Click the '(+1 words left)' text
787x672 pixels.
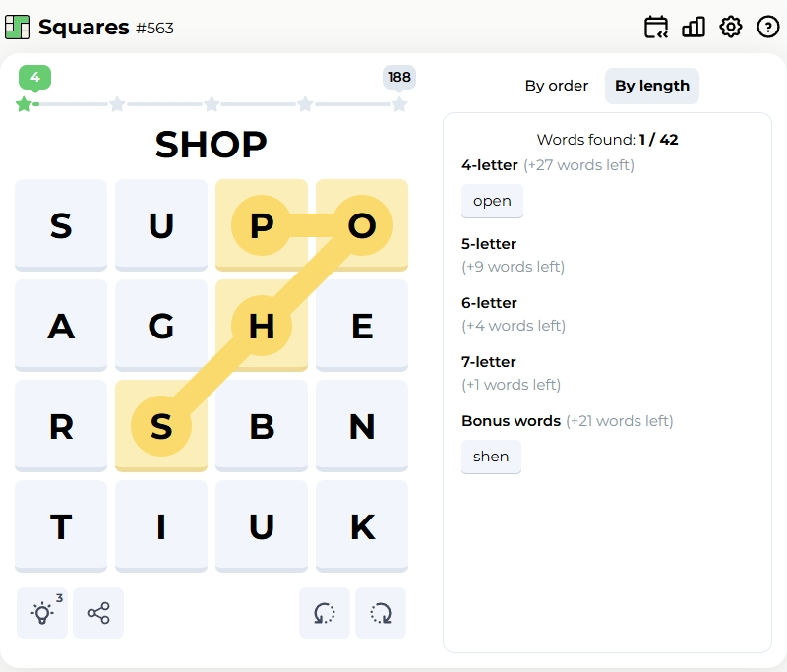tap(511, 385)
